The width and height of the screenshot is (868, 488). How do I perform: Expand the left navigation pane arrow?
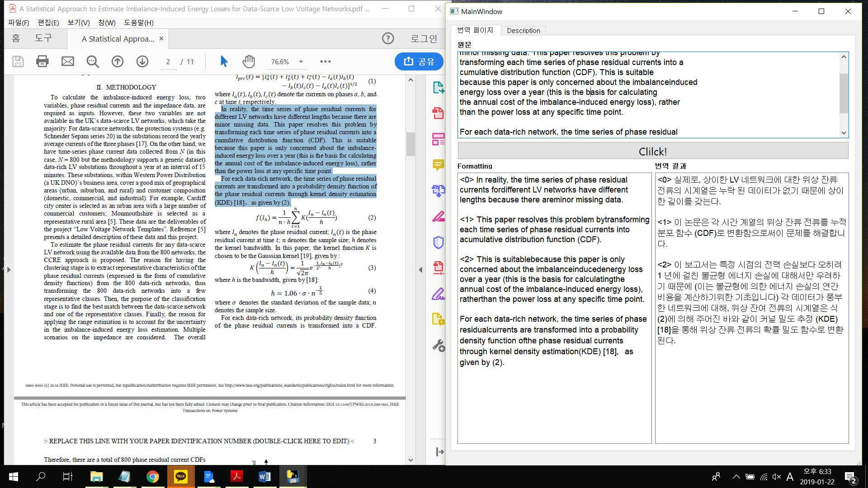coord(9,270)
